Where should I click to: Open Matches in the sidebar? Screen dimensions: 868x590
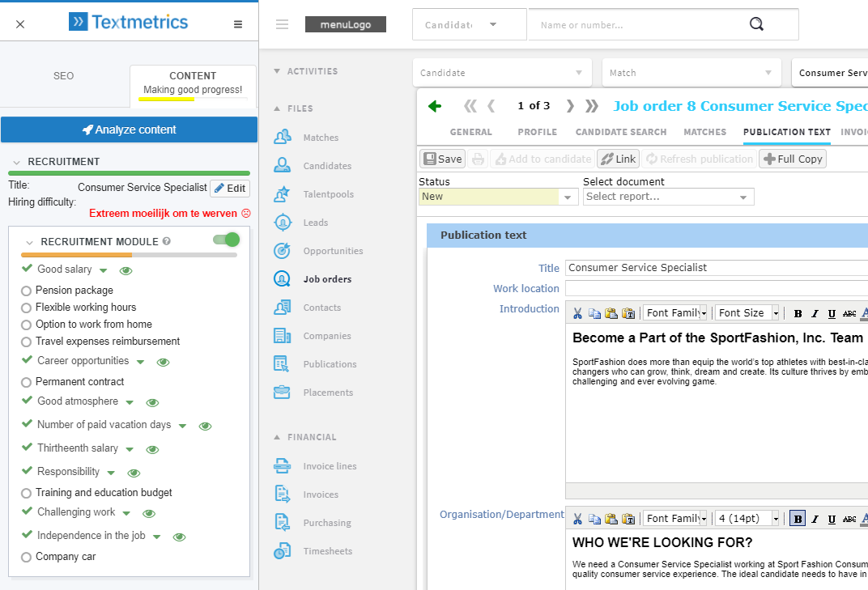pyautogui.click(x=321, y=138)
